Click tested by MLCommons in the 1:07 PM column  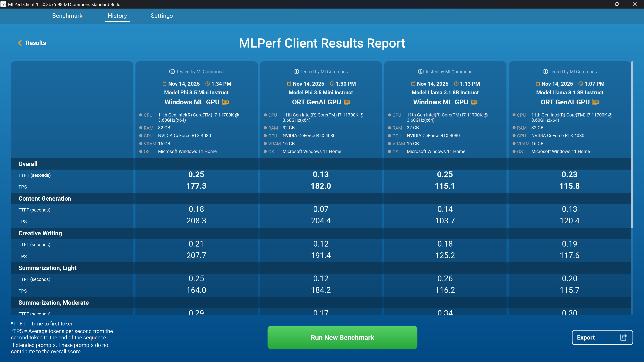point(573,72)
